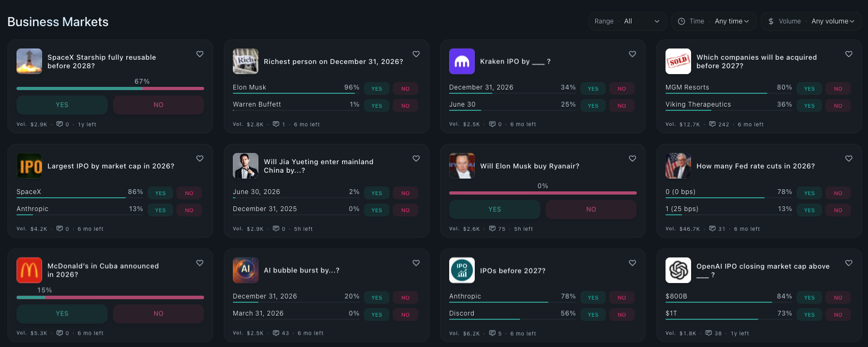Buy YES on Will Elon Musk buy Ryanair
This screenshot has width=868, height=347.
coord(494,209)
